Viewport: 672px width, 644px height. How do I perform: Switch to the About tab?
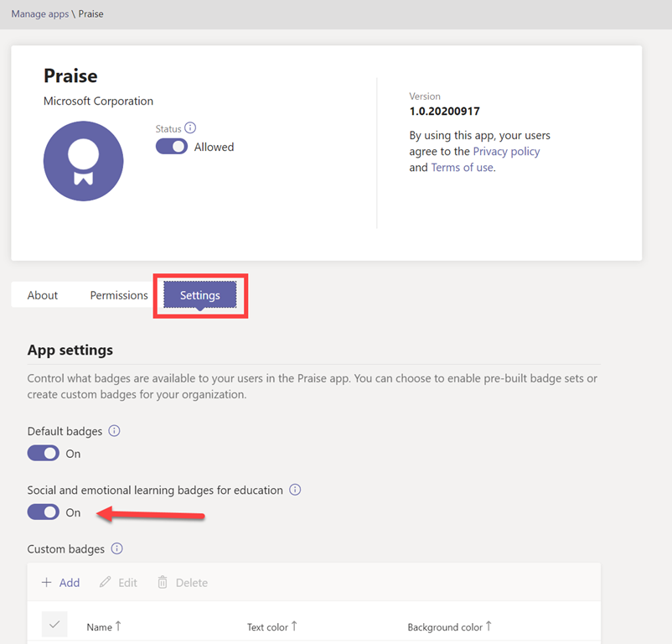pos(43,295)
